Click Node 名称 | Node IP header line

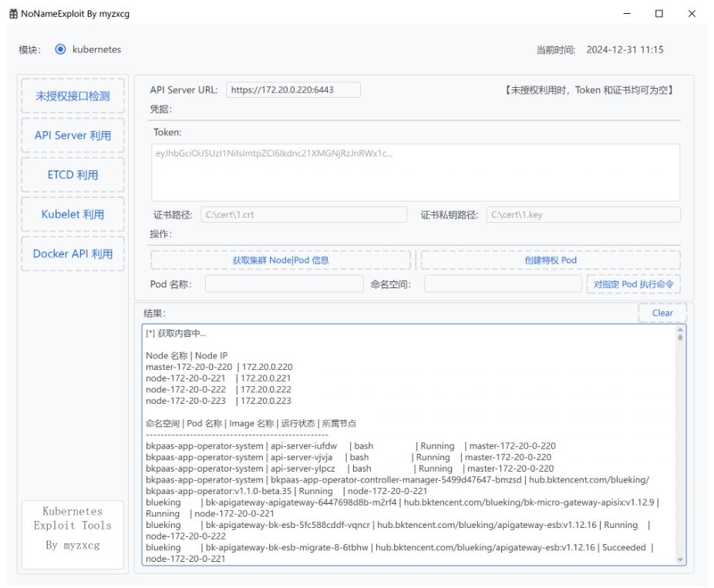pyautogui.click(x=187, y=355)
